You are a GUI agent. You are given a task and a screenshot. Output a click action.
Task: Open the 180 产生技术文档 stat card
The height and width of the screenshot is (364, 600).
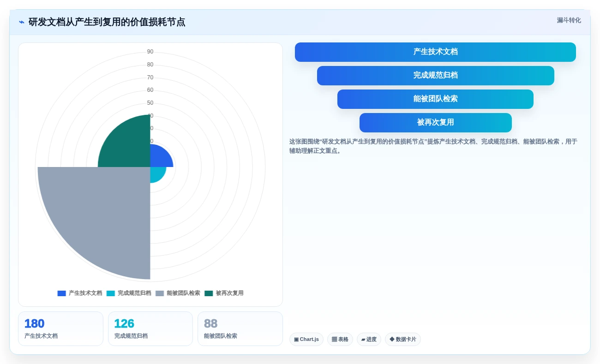pyautogui.click(x=60, y=328)
